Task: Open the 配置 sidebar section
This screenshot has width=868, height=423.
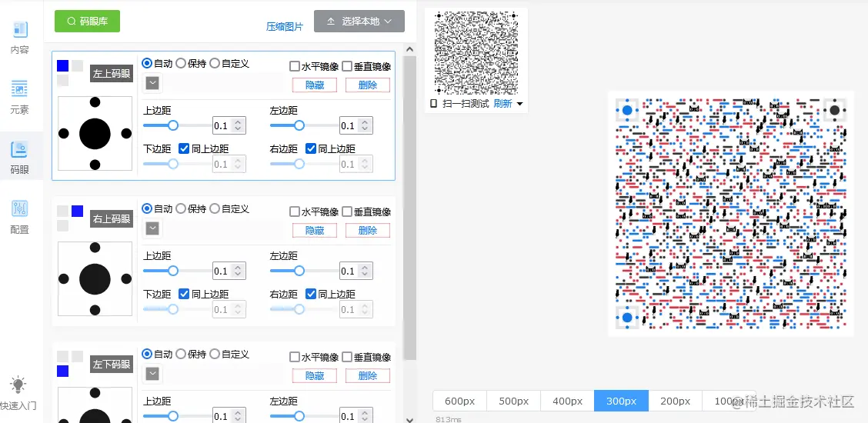Action: pos(20,217)
